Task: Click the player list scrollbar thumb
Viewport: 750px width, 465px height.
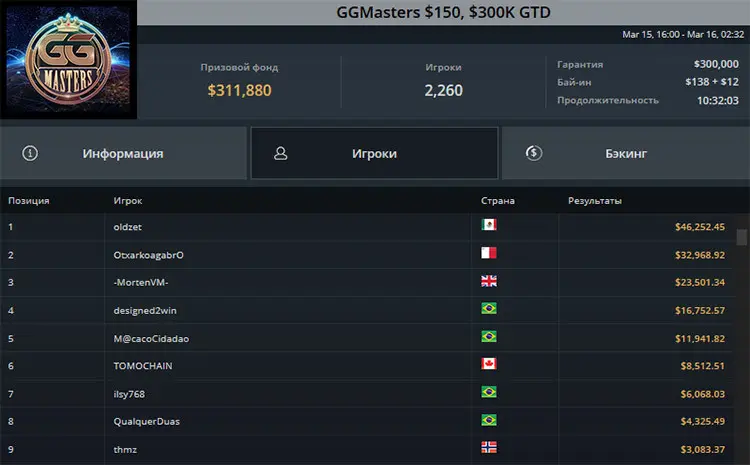Action: point(742,237)
